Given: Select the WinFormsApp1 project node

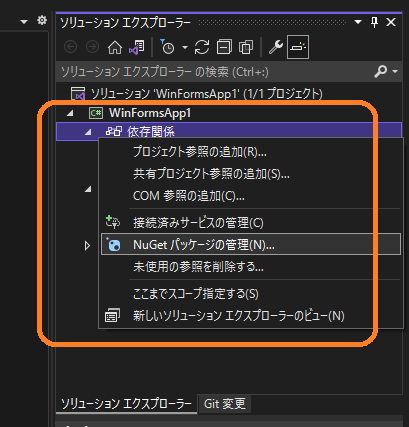Looking at the screenshot, I should click(150, 113).
